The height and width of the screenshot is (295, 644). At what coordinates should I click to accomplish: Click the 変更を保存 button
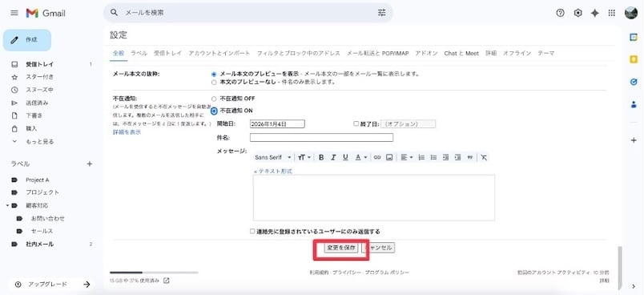click(340, 248)
